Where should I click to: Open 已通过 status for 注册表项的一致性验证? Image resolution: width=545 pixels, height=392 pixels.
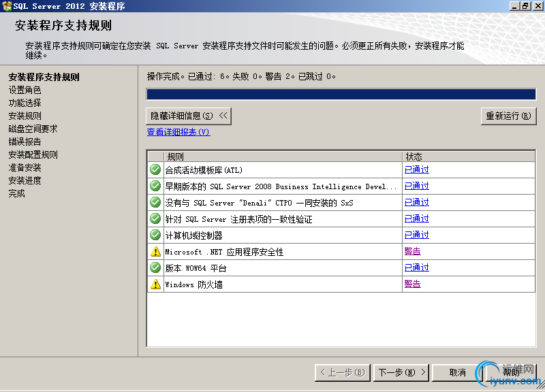[417, 218]
